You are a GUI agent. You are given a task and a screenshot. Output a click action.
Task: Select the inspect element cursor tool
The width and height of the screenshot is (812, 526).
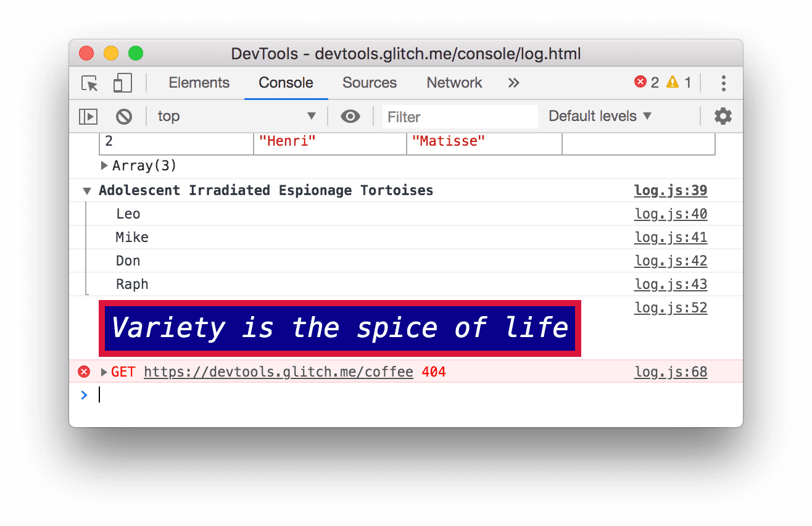pos(89,83)
